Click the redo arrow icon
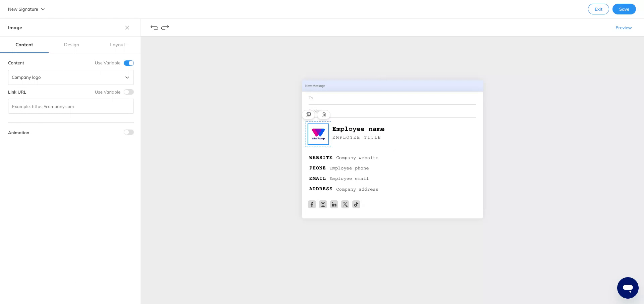644x304 pixels. click(165, 28)
